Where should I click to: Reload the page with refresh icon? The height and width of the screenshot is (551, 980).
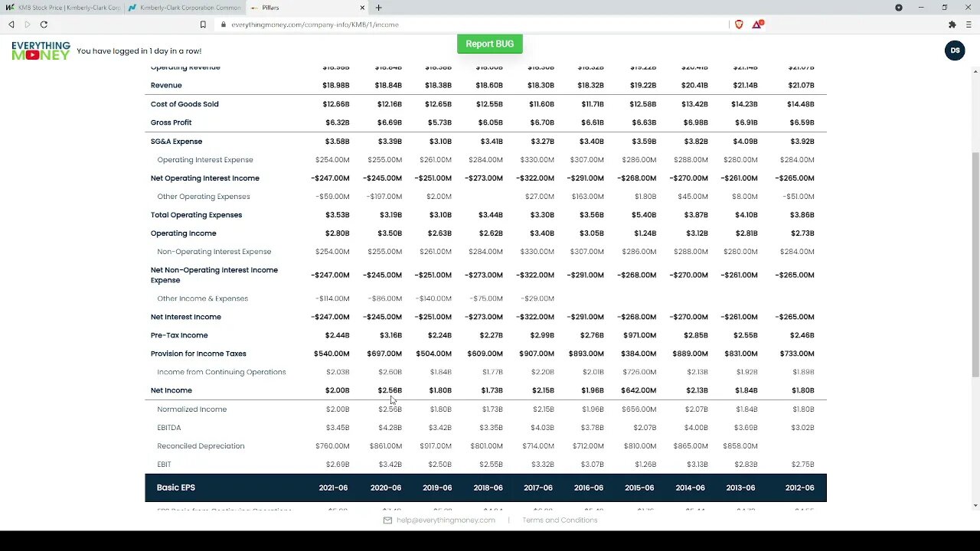click(44, 24)
